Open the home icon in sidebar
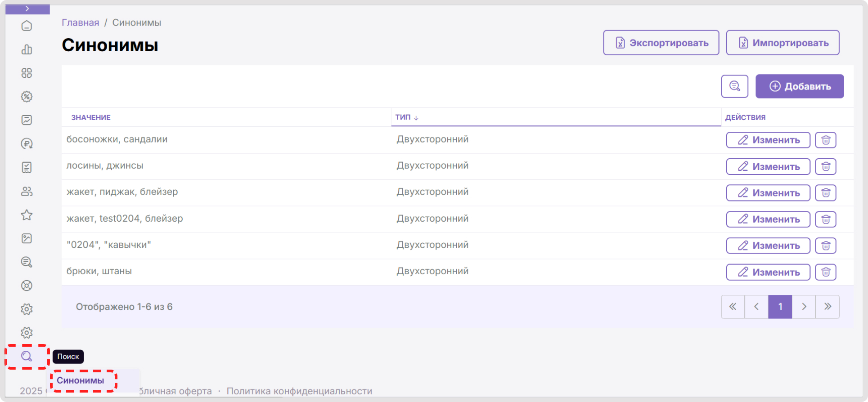 27,26
